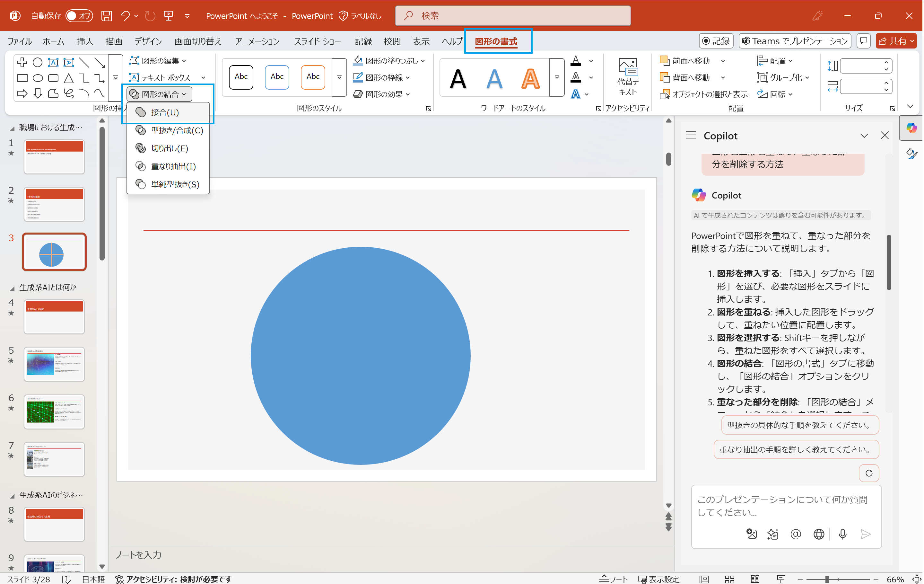Select slide 5 thumbnail
924x584 pixels.
(x=54, y=364)
